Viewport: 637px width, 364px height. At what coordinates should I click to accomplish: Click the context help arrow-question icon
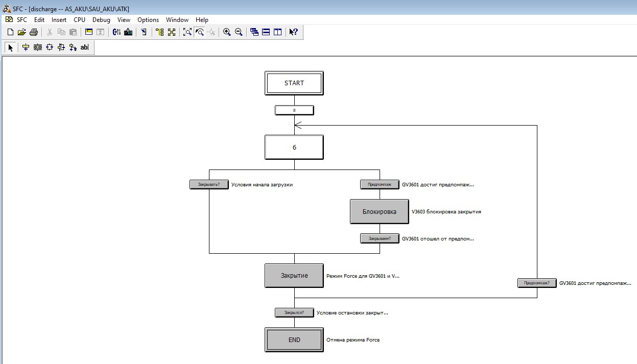coord(293,32)
